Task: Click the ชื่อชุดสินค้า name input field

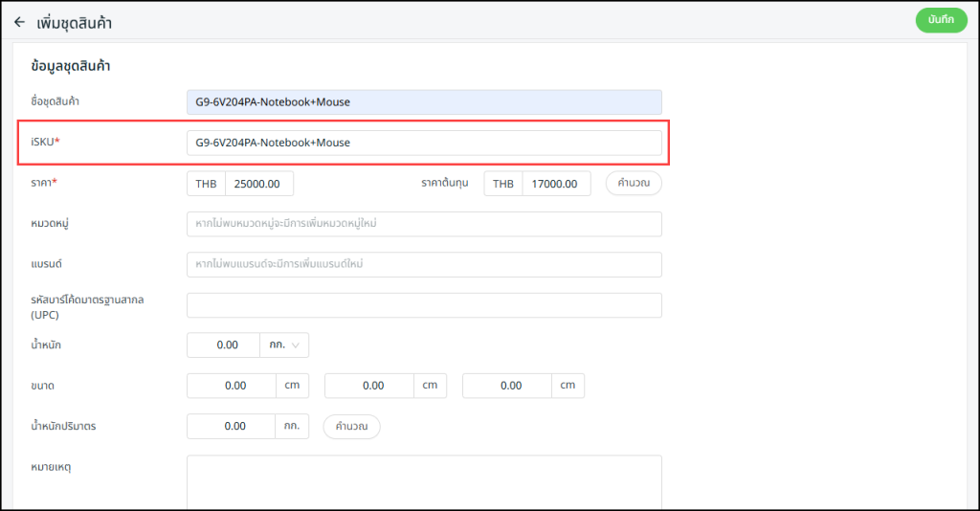Action: pyautogui.click(x=424, y=101)
